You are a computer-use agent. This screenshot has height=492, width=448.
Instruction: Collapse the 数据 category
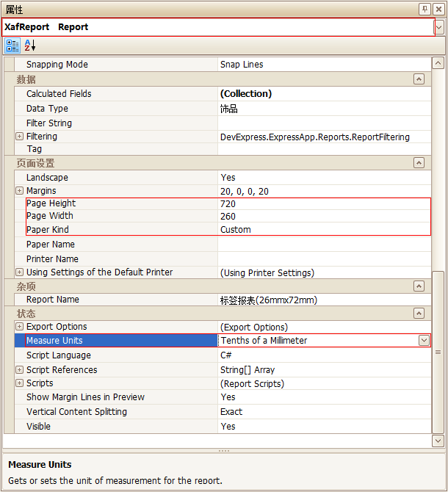coord(419,79)
